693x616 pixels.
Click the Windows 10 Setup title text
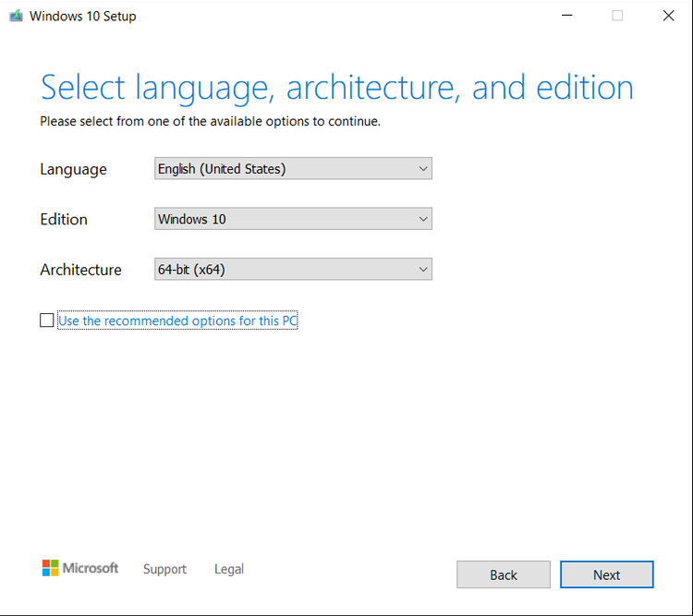[82, 17]
